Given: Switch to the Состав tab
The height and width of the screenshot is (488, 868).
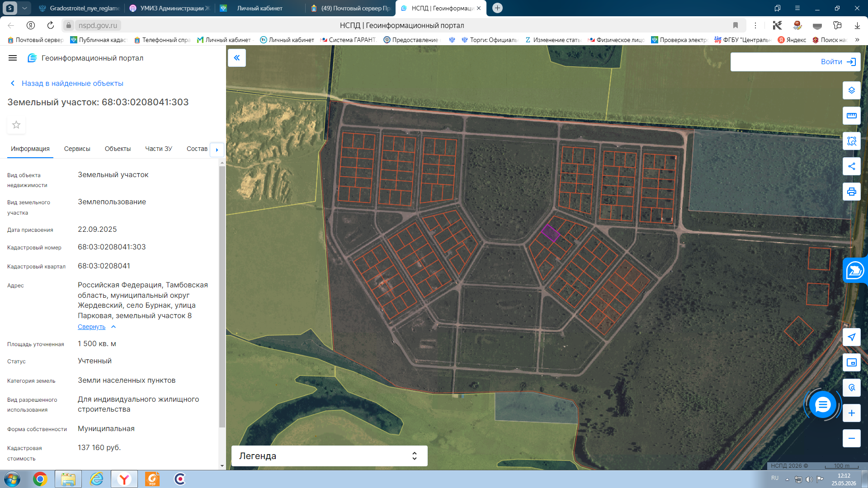Looking at the screenshot, I should (x=197, y=149).
